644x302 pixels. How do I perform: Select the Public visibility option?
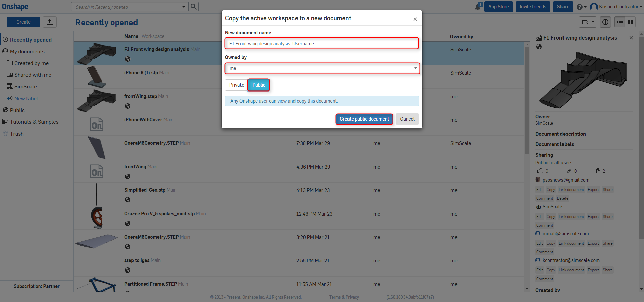point(259,85)
